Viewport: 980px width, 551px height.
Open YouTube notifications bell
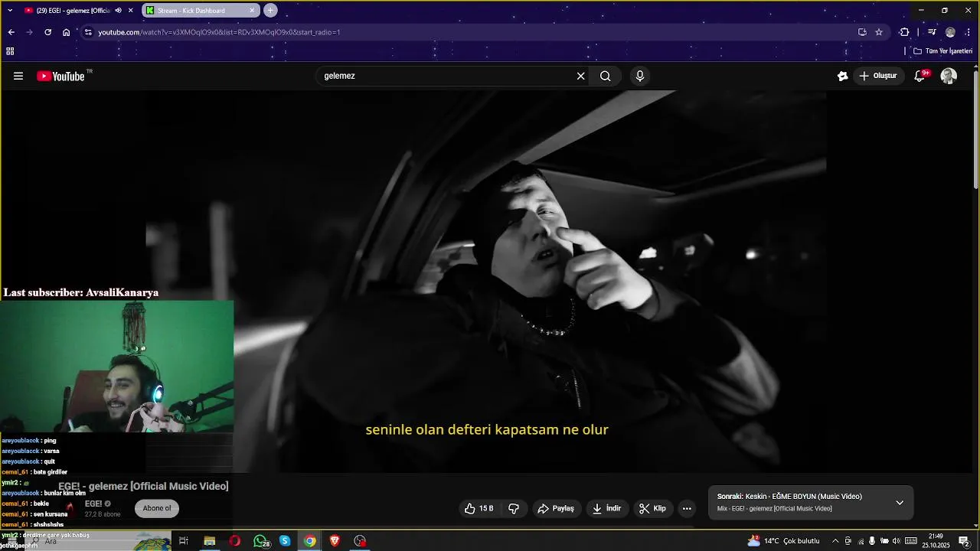(920, 76)
